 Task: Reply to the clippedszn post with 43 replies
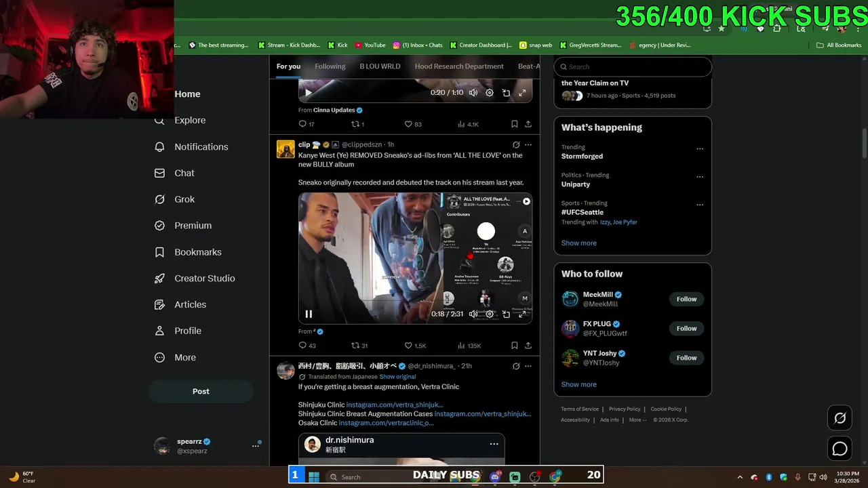click(x=307, y=346)
